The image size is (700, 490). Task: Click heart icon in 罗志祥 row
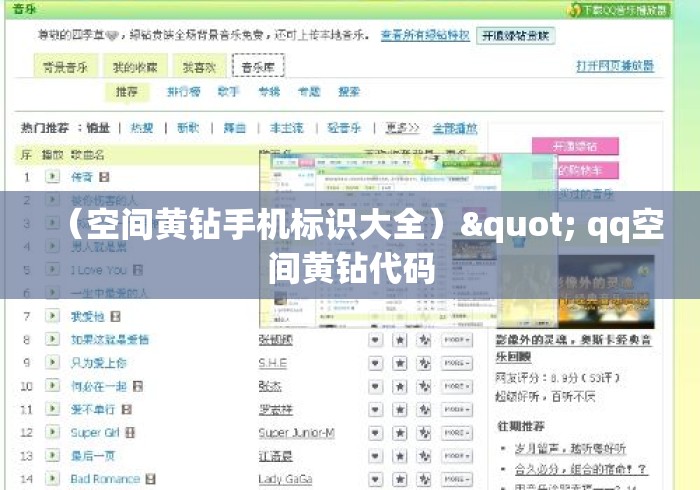tap(375, 410)
